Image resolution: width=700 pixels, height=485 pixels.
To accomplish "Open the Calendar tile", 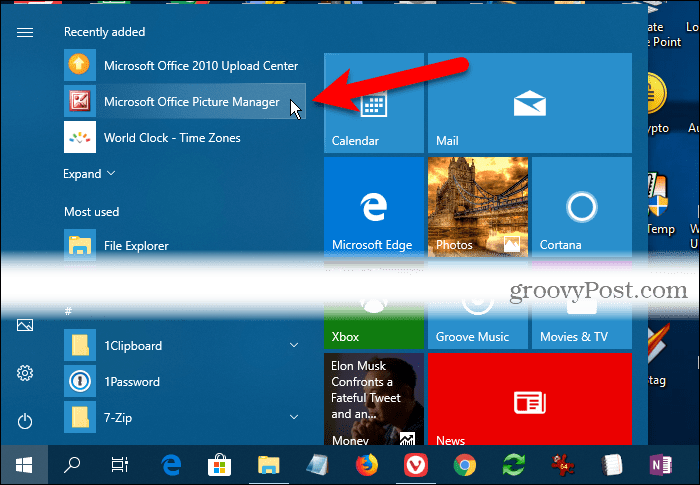I will tap(374, 103).
